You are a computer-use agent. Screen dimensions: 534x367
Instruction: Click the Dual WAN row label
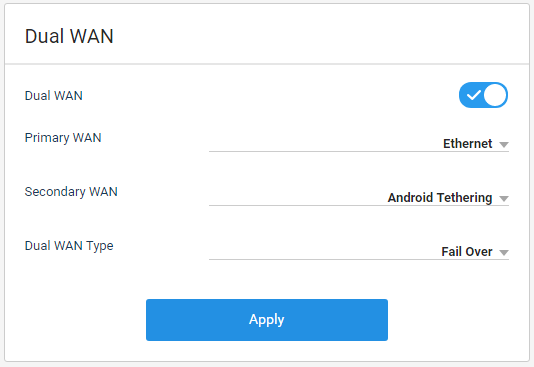[x=53, y=96]
